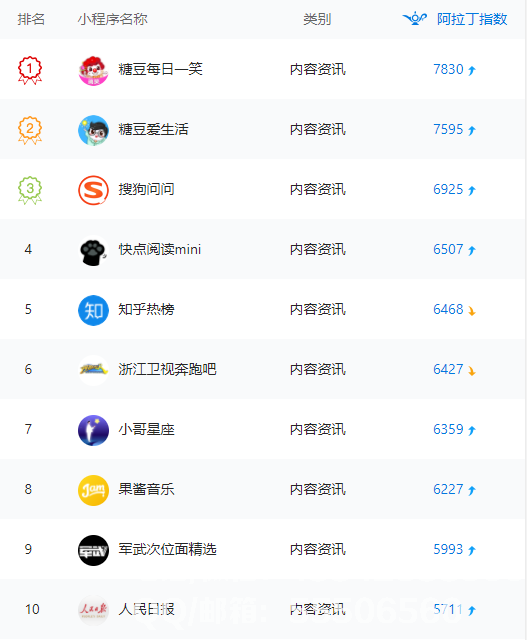Click the red rank 1 medal badge
The height and width of the screenshot is (640, 527).
point(30,70)
